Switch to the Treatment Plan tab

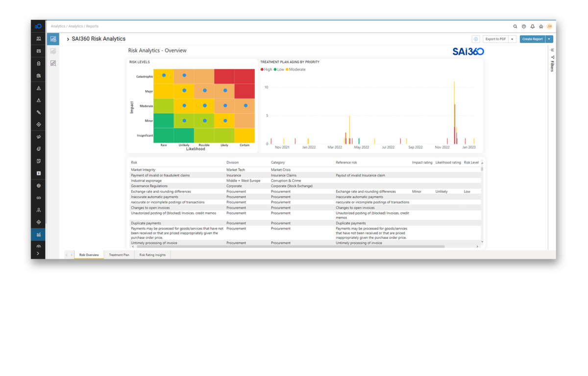tap(119, 254)
